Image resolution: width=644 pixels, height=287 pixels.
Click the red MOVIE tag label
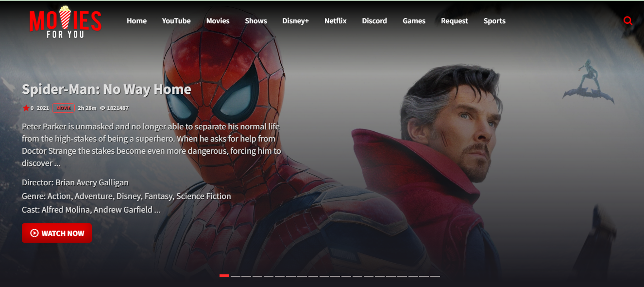click(64, 108)
